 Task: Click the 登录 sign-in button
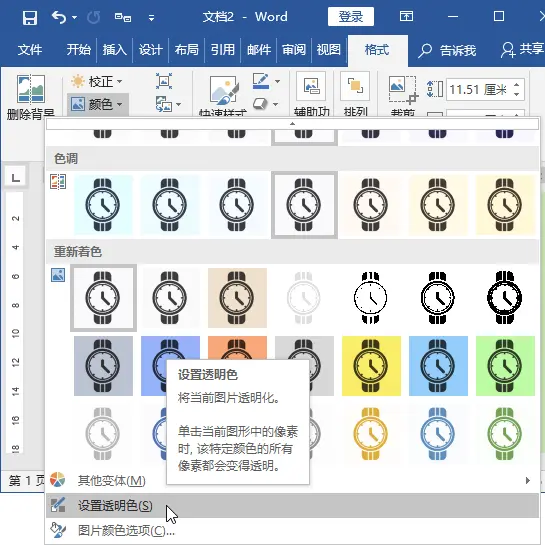351,17
